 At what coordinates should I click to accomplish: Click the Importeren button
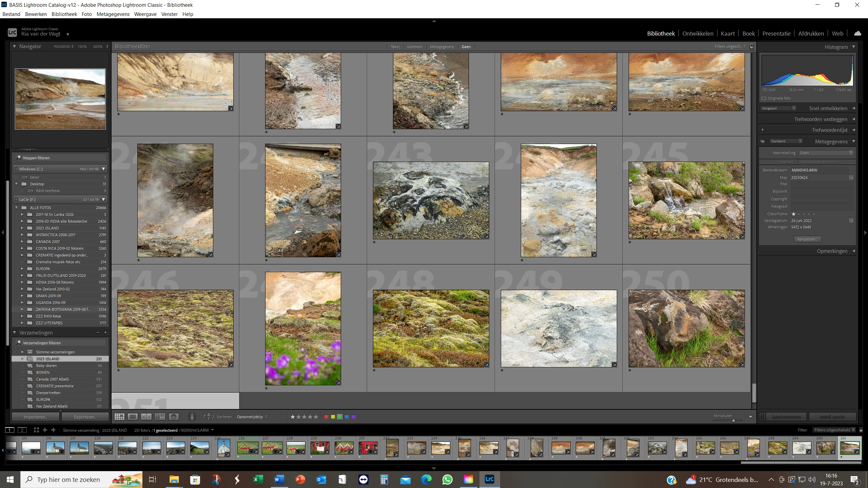click(x=36, y=417)
